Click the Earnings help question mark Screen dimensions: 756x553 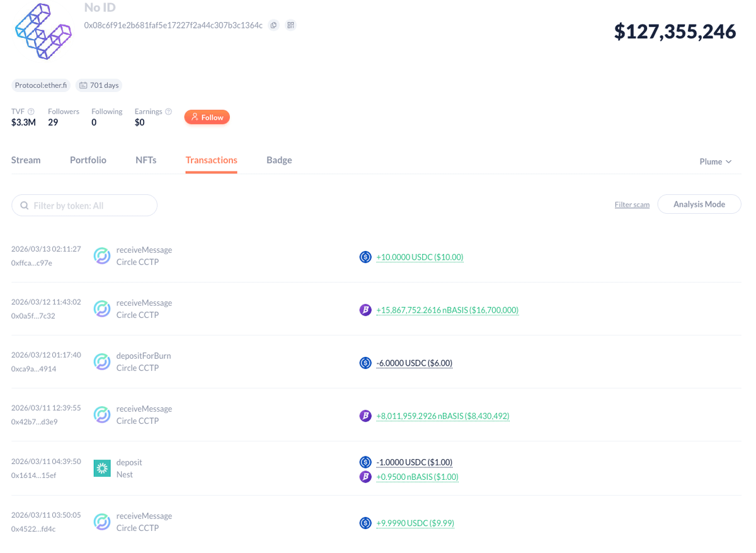(168, 112)
